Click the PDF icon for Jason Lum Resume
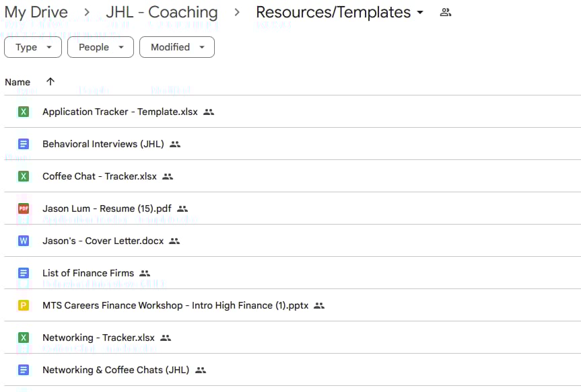Image resolution: width=581 pixels, height=392 pixels. click(24, 208)
